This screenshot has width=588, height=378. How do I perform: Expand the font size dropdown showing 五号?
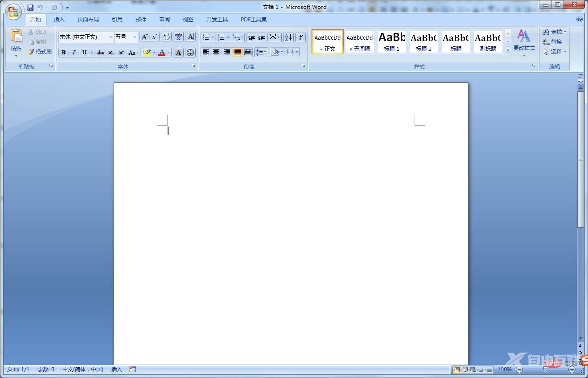click(135, 37)
